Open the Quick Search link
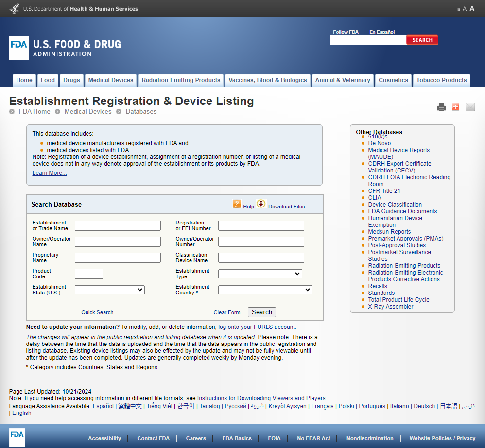This screenshot has height=448, width=485. (97, 313)
